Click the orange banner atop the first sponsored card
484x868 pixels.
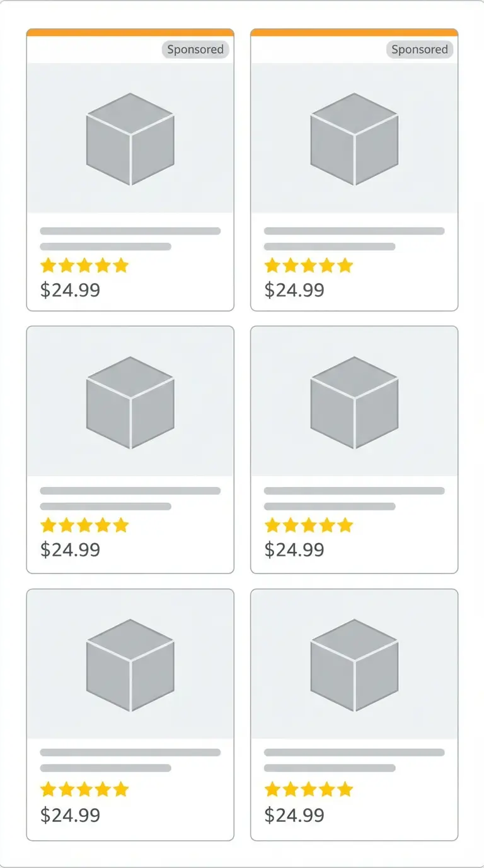[x=130, y=30]
